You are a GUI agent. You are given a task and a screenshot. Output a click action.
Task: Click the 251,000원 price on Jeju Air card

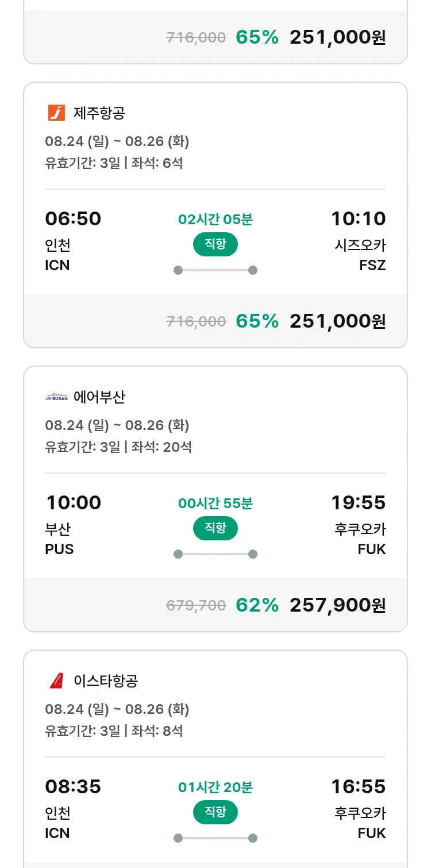pos(337,321)
